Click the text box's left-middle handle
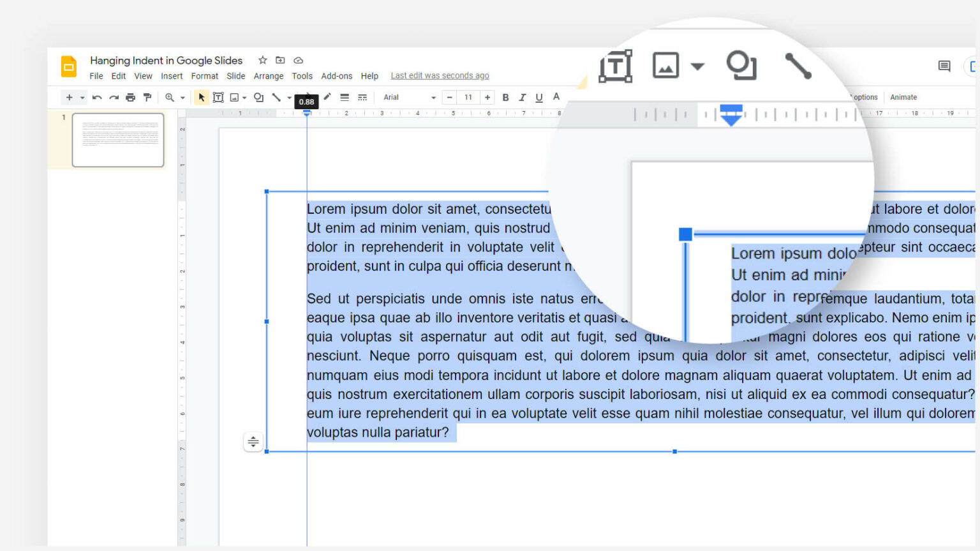This screenshot has height=551, width=980. (x=267, y=321)
